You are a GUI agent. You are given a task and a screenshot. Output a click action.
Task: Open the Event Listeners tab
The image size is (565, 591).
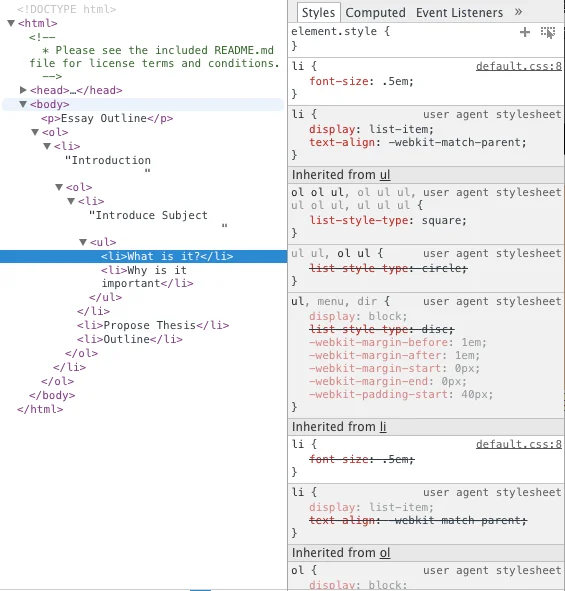(459, 12)
